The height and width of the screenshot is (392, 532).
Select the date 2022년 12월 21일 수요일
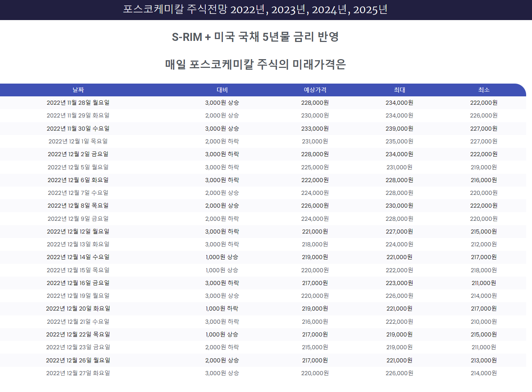78,322
